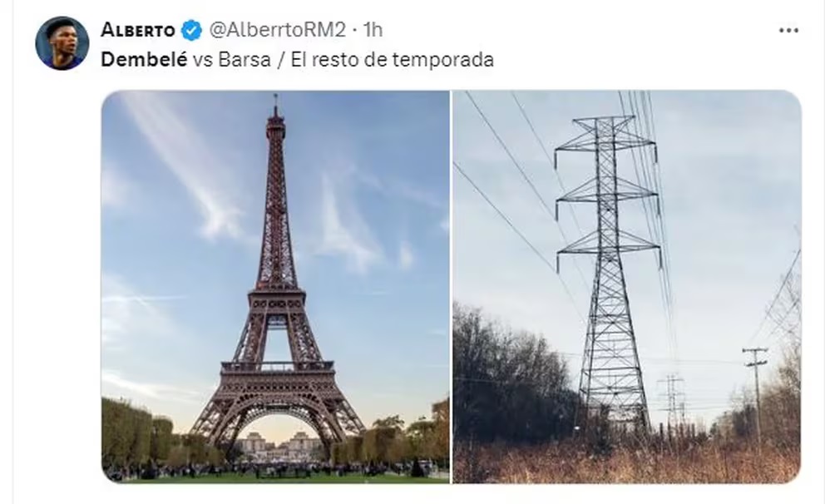The image size is (825, 504).
Task: Click the blue verified badge
Action: tap(191, 30)
